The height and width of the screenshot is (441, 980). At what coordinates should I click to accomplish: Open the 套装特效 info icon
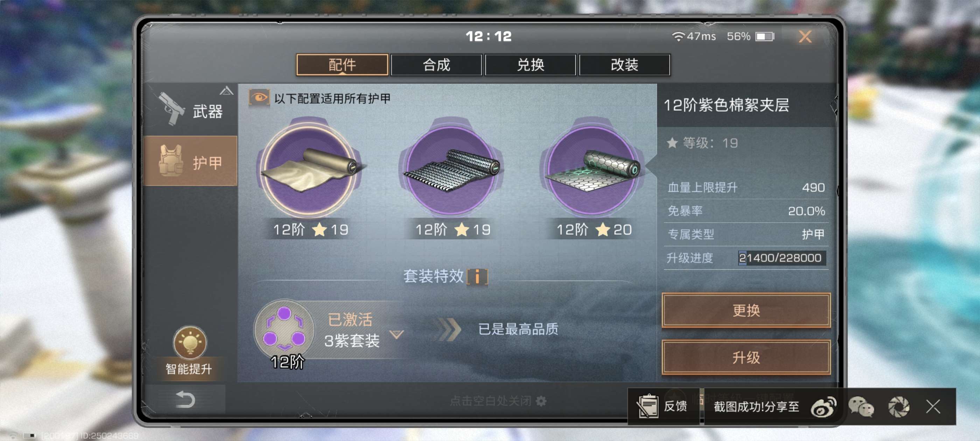tap(477, 276)
